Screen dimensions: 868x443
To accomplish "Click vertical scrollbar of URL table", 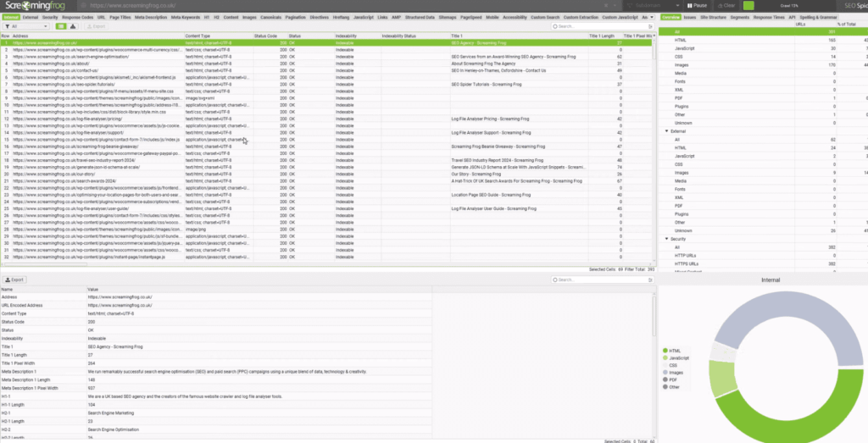I will (654, 53).
